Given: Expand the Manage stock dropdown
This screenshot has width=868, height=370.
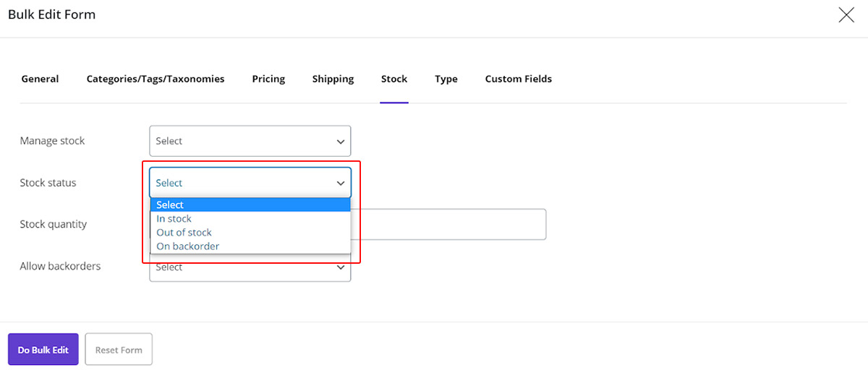Looking at the screenshot, I should (x=250, y=141).
